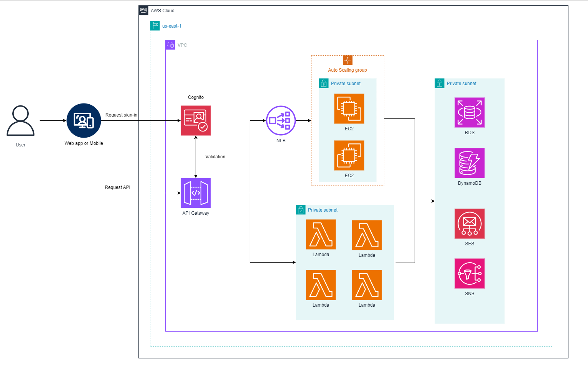
Task: Select the purple API Gateway icon
Action: click(x=196, y=193)
